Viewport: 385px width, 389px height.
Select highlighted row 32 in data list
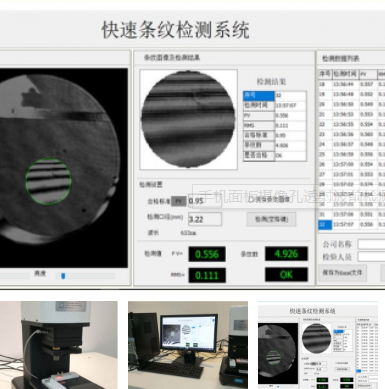pos(352,224)
